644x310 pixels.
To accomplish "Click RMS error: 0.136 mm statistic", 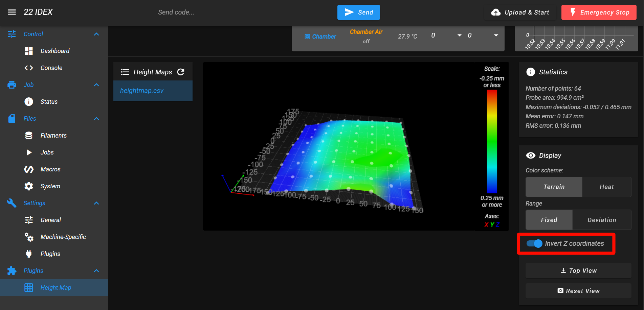I will coord(553,126).
